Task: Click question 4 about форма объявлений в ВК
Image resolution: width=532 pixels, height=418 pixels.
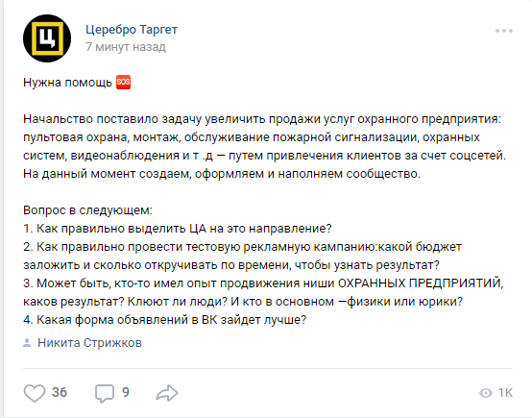Action: pos(164,320)
